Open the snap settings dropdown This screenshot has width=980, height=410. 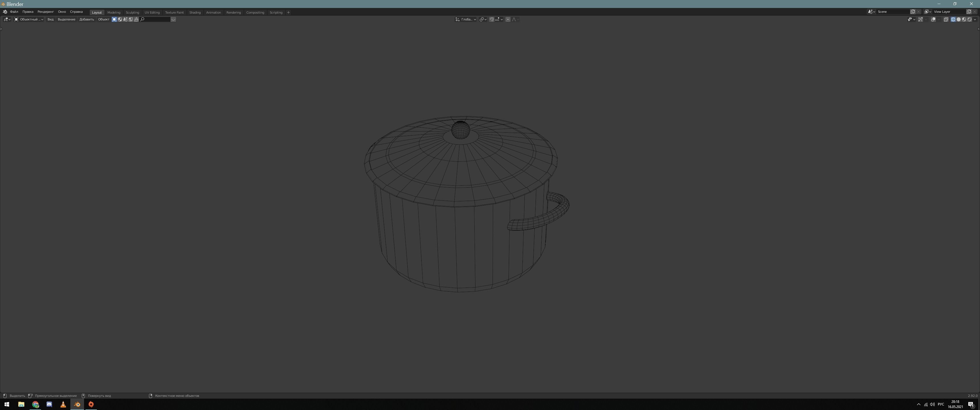(499, 19)
